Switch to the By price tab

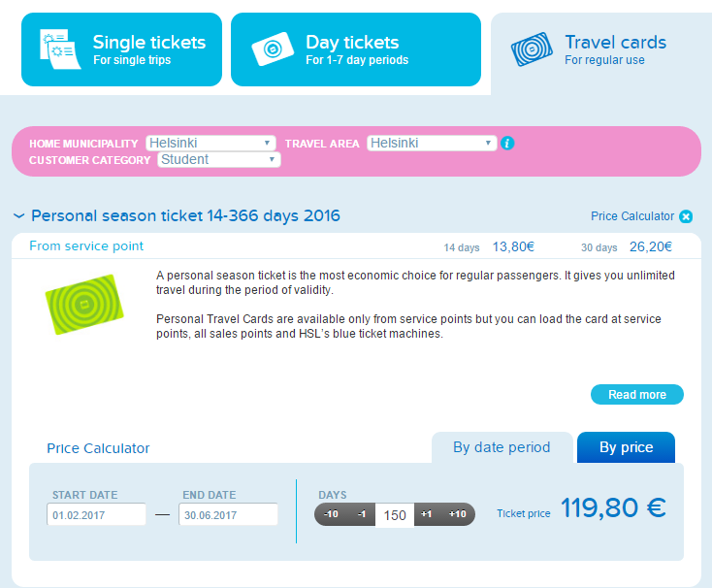point(627,447)
